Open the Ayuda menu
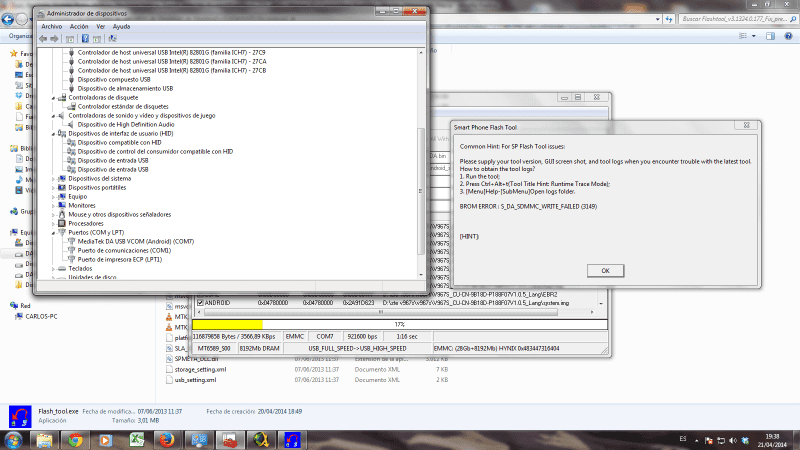The height and width of the screenshot is (450, 800). click(121, 27)
